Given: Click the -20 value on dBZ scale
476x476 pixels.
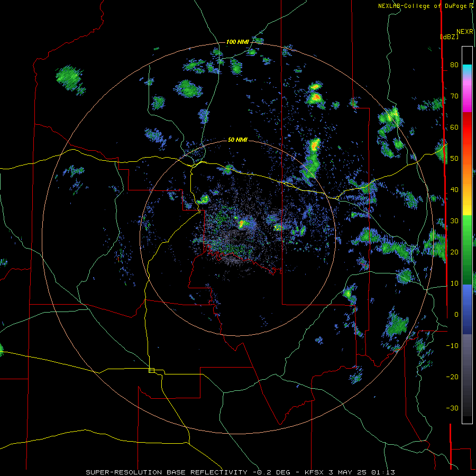Looking at the screenshot, I should pos(452,377).
